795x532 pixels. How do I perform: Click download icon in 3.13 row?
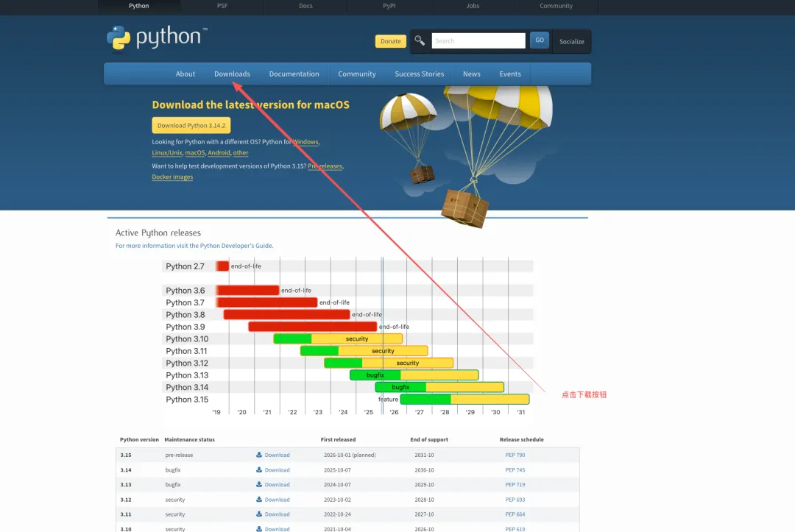click(x=259, y=484)
